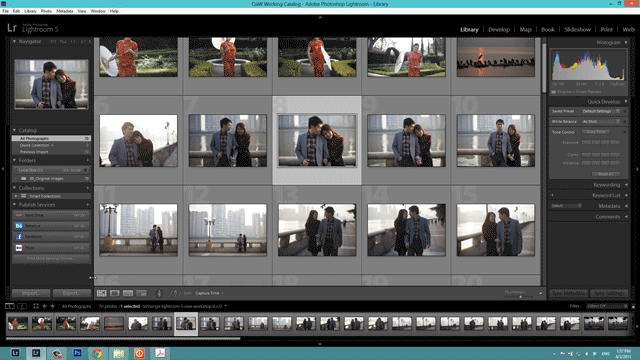Expand the Keywording panel
Screen dimensions: 640x360
[x=626, y=185]
